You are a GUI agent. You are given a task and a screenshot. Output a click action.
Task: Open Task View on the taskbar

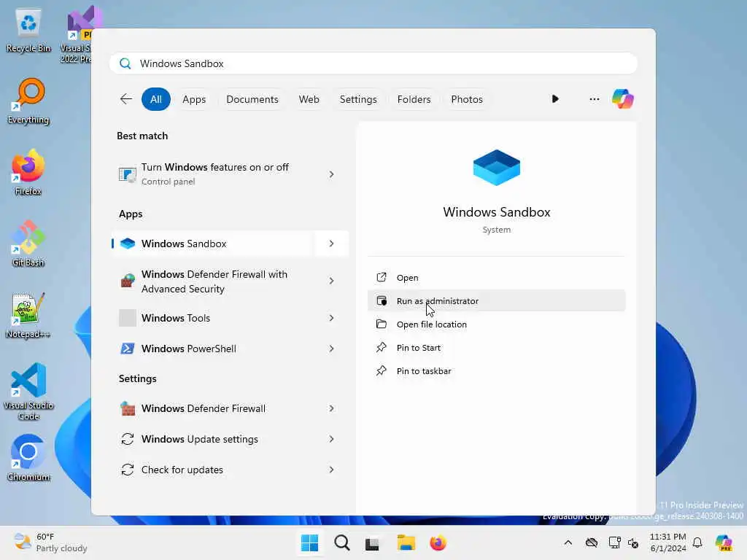pos(372,542)
